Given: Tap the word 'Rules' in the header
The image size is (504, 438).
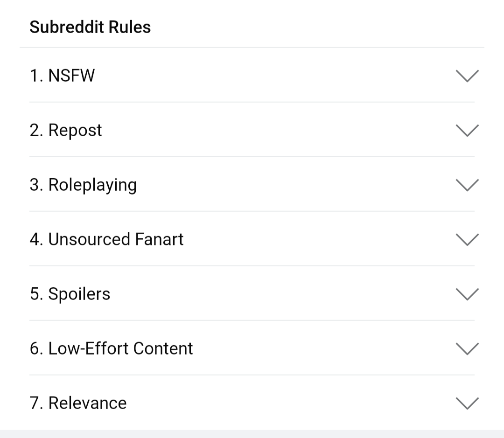Looking at the screenshot, I should [x=130, y=27].
